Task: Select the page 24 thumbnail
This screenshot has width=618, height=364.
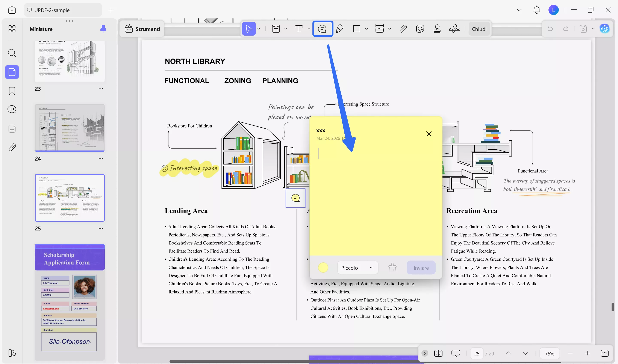Action: 70,128
